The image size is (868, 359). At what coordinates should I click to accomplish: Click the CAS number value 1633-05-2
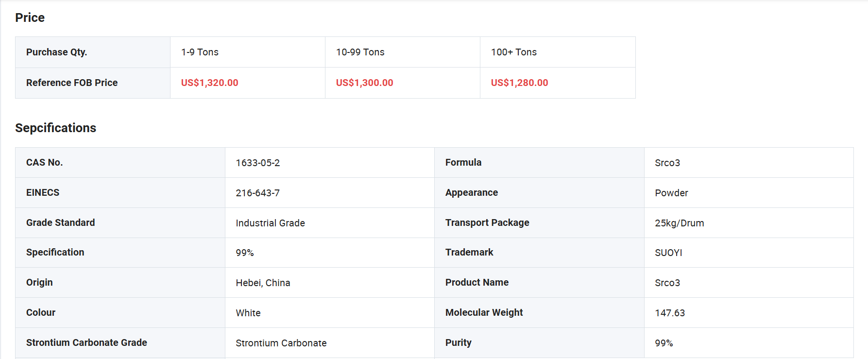tap(257, 163)
